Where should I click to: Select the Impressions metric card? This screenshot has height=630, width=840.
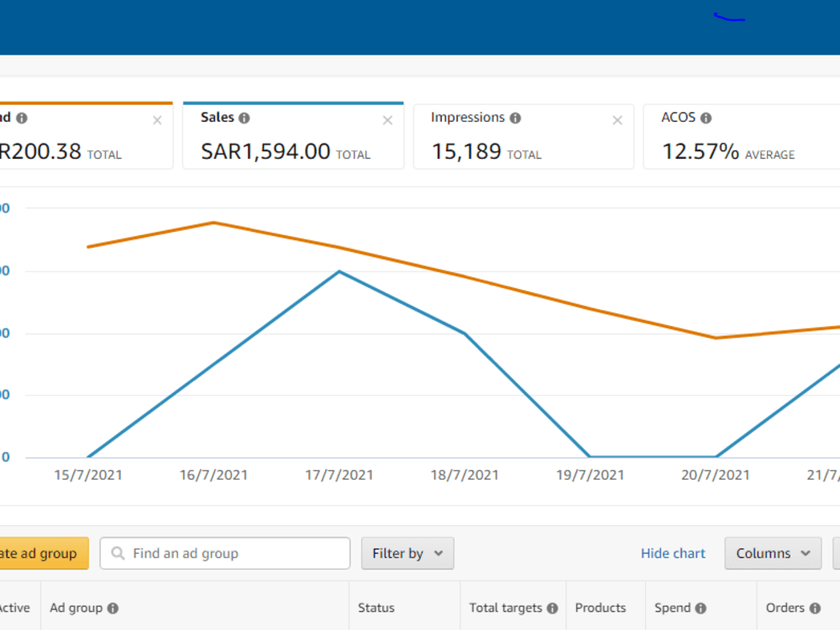(x=523, y=137)
